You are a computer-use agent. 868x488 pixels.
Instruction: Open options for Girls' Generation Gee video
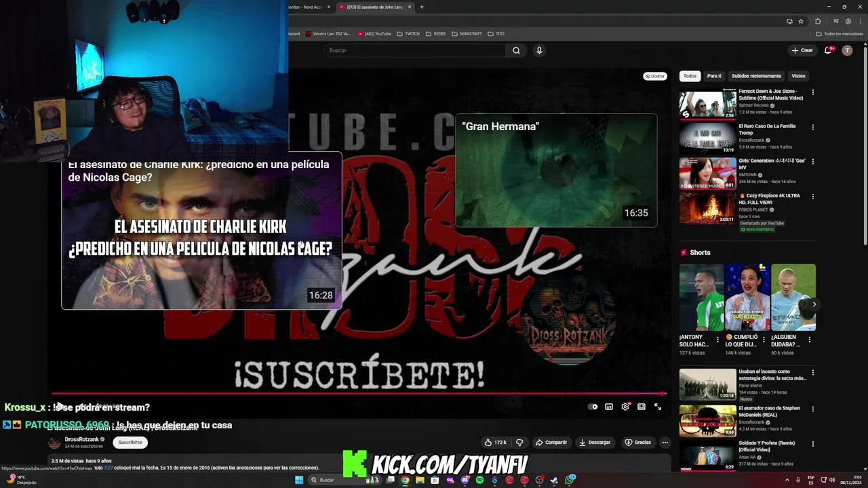pos(812,161)
